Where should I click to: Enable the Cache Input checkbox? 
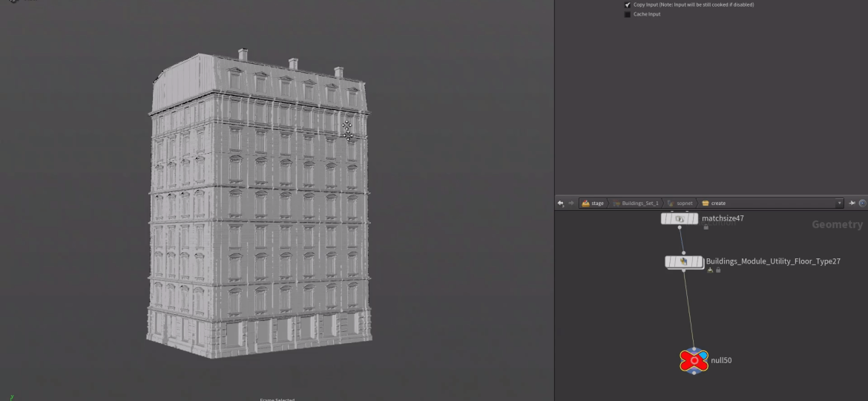[x=628, y=14]
